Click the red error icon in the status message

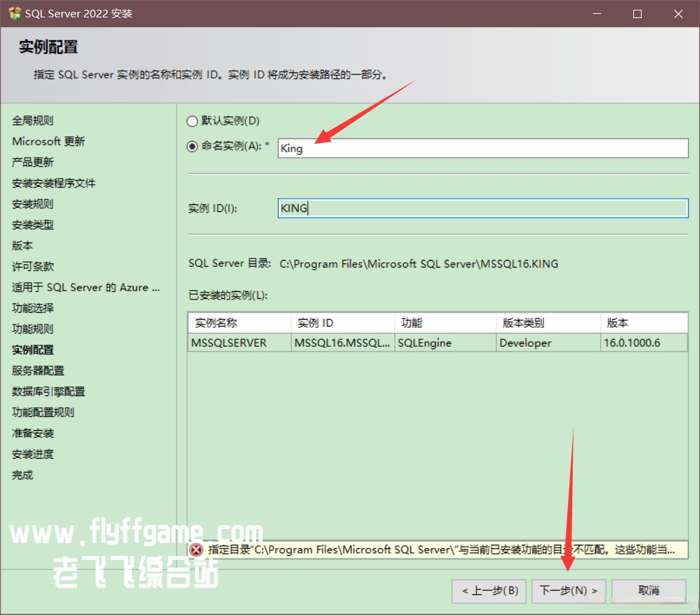click(197, 550)
